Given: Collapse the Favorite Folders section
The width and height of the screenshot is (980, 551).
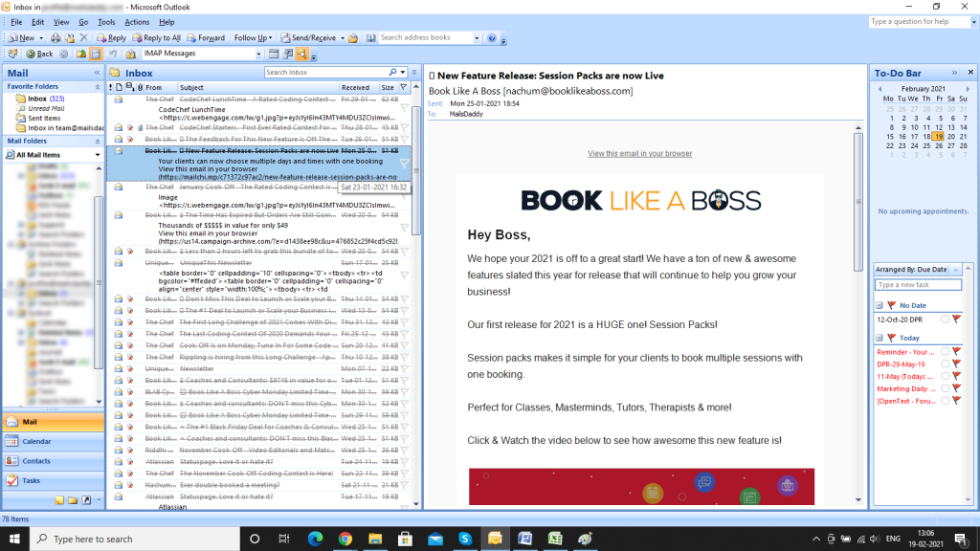Looking at the screenshot, I should click(97, 87).
